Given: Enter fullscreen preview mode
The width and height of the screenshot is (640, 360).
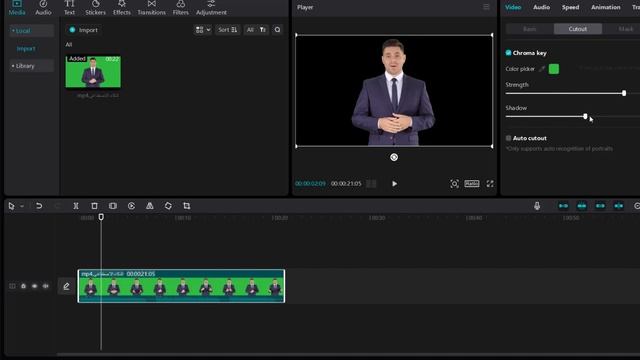Looking at the screenshot, I should [490, 184].
